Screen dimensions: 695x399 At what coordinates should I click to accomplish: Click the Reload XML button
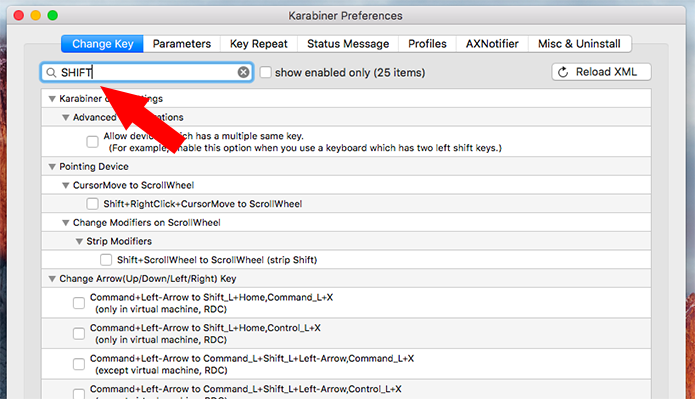tap(601, 72)
